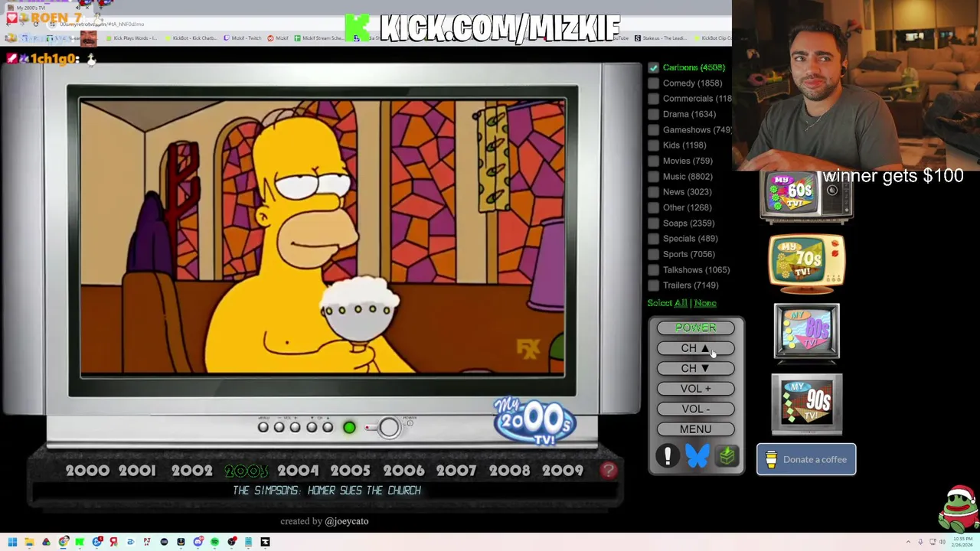The width and height of the screenshot is (980, 551).
Task: Open Spotify from the taskbar
Action: tap(214, 542)
